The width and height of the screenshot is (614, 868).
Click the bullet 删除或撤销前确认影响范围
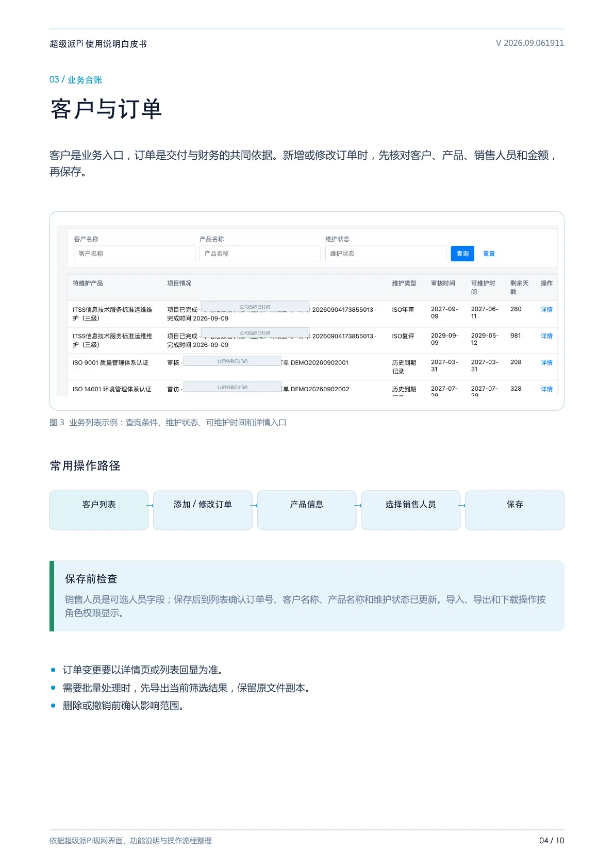click(x=123, y=706)
